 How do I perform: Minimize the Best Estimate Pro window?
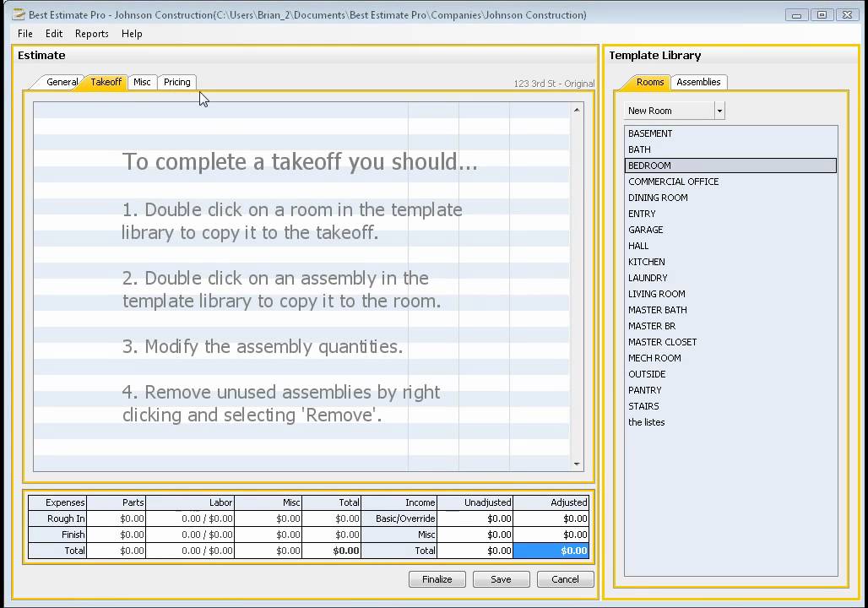pyautogui.click(x=796, y=15)
